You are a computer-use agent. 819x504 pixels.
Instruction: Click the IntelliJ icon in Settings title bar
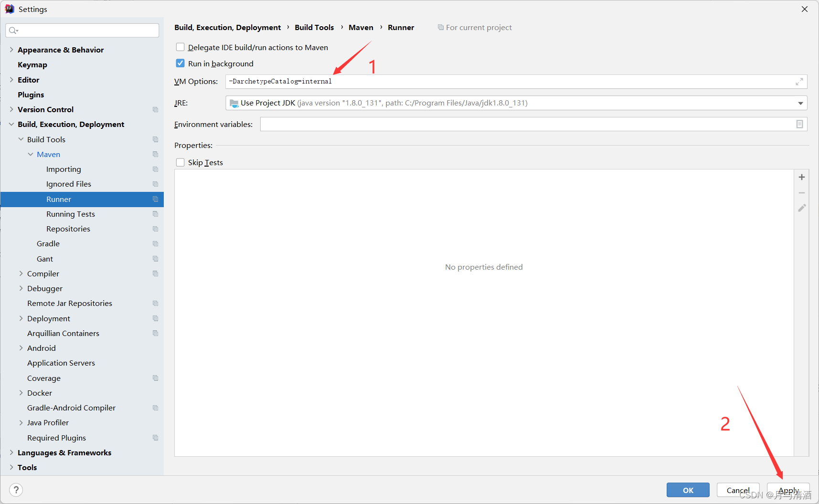[10, 9]
